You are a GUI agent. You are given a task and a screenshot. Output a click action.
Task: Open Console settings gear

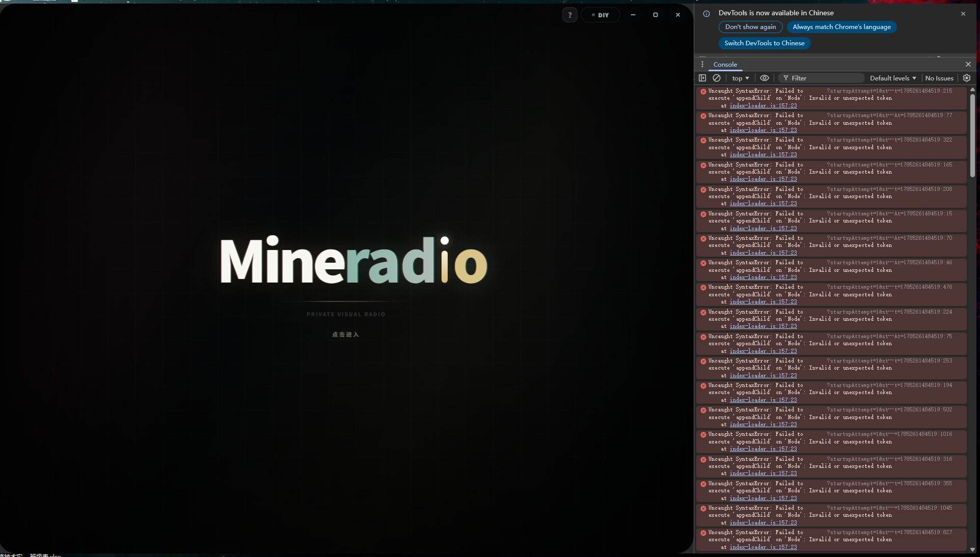[x=967, y=78]
